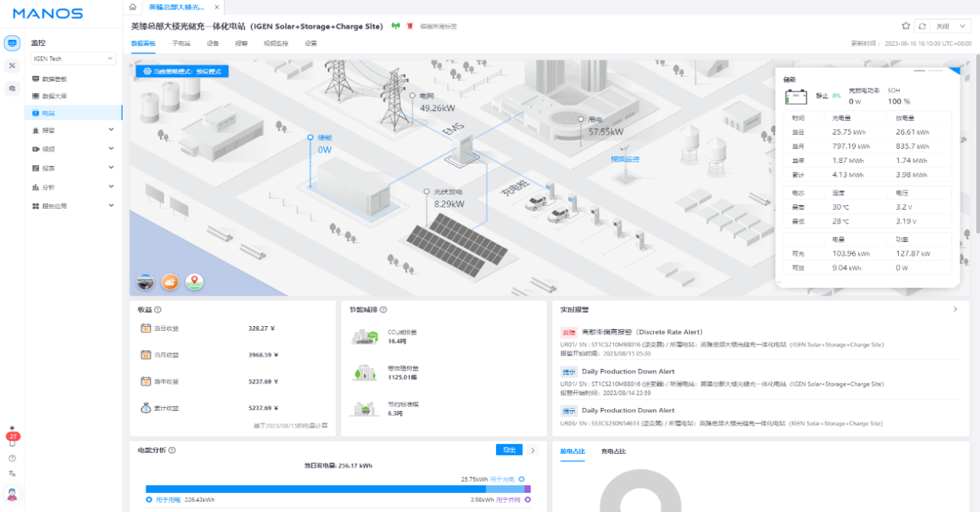
Task: Select the 用于用电 legend marker
Action: 149,499
